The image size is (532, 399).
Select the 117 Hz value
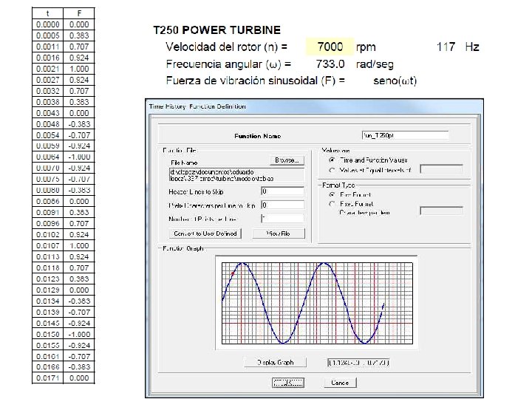pyautogui.click(x=446, y=47)
